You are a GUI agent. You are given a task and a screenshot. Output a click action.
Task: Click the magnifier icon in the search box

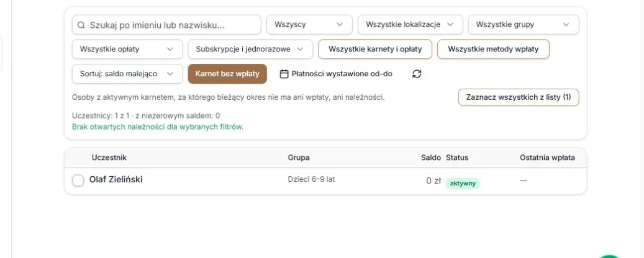coord(81,25)
